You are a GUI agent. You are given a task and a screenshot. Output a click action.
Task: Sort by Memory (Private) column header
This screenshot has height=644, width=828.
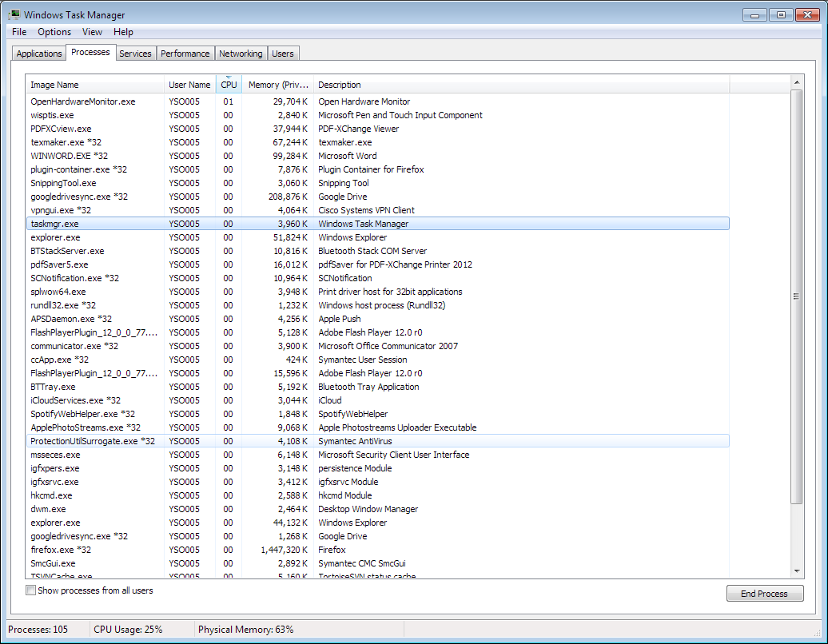[x=278, y=85]
